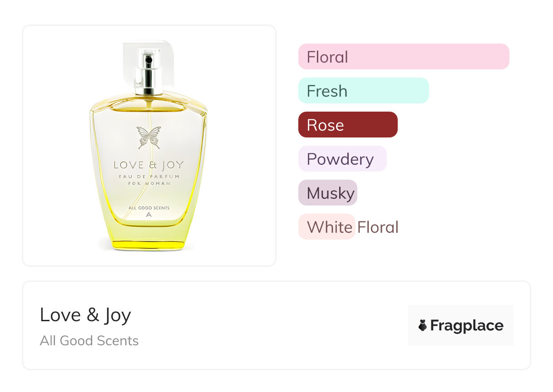Image resolution: width=553 pixels, height=392 pixels.
Task: Pick the lavender Powdery accord bar
Action: [x=342, y=159]
